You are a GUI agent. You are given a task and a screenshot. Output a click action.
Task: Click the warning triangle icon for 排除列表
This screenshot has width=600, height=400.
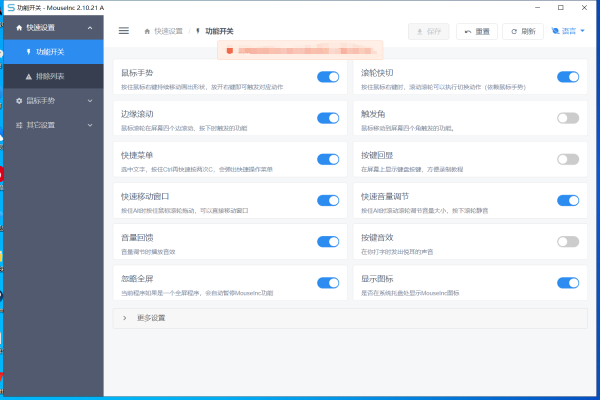(29, 77)
